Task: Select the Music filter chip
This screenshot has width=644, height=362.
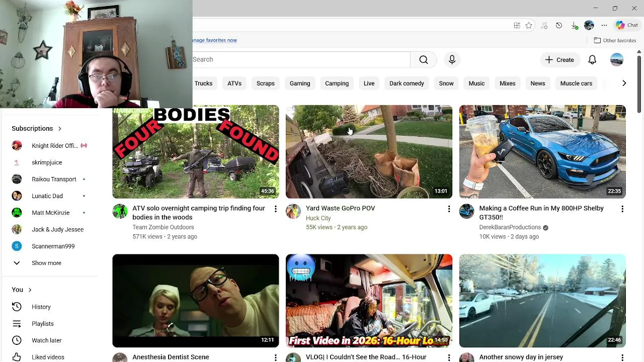Action: pyautogui.click(x=476, y=83)
